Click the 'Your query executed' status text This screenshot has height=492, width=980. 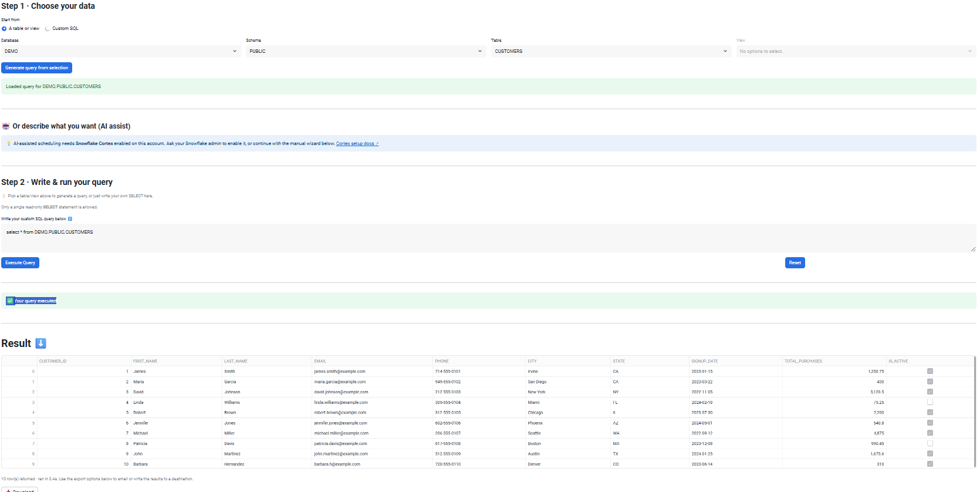(x=35, y=301)
